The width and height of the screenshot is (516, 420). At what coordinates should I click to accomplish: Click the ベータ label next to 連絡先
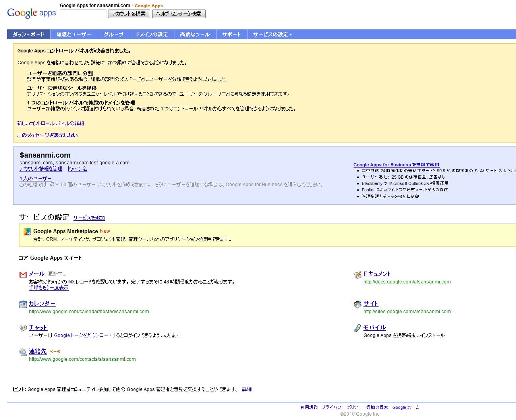(55, 352)
